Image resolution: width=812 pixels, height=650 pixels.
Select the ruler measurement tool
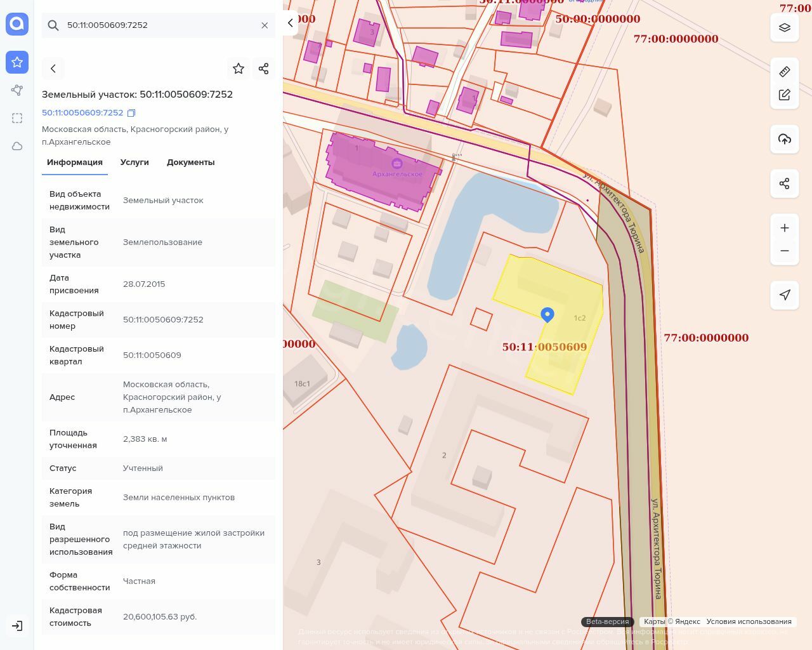(x=785, y=72)
